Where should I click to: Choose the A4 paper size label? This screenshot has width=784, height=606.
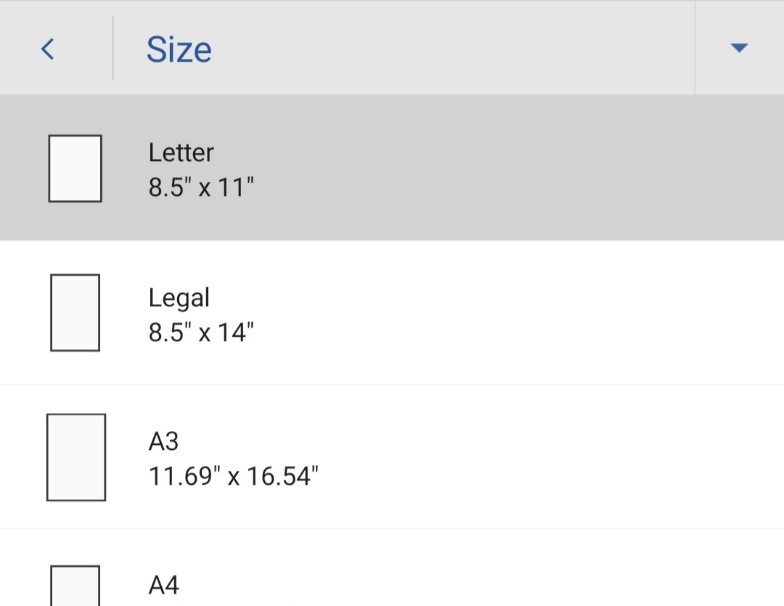pos(164,585)
